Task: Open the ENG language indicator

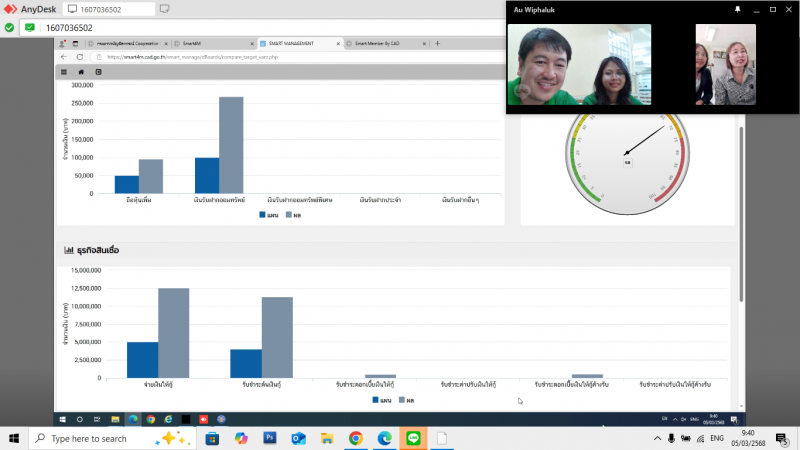Action: (717, 438)
